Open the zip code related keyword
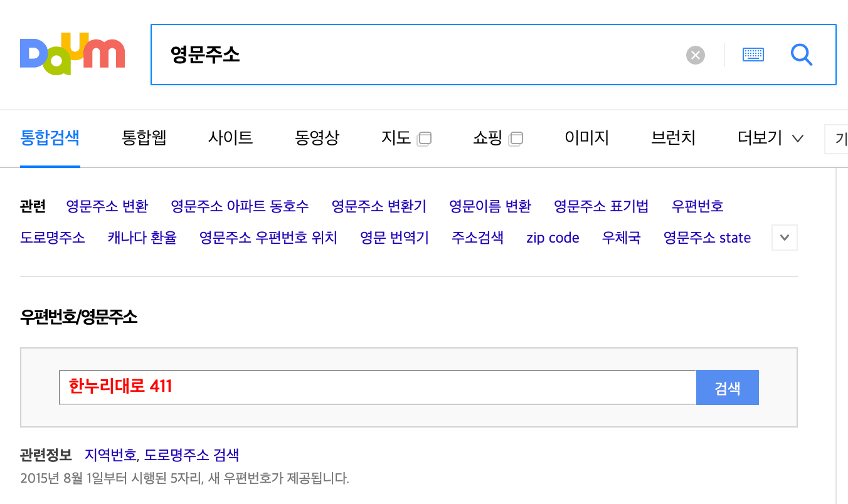Image resolution: width=848 pixels, height=504 pixels. [553, 238]
